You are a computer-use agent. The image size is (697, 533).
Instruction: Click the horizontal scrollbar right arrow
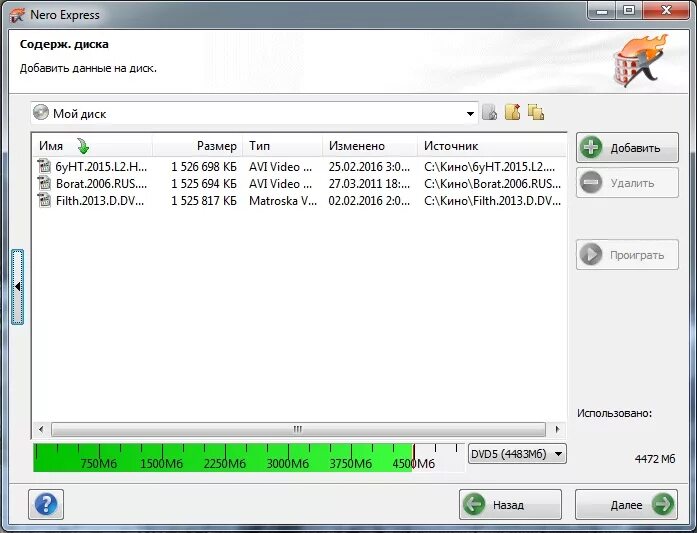(x=557, y=429)
